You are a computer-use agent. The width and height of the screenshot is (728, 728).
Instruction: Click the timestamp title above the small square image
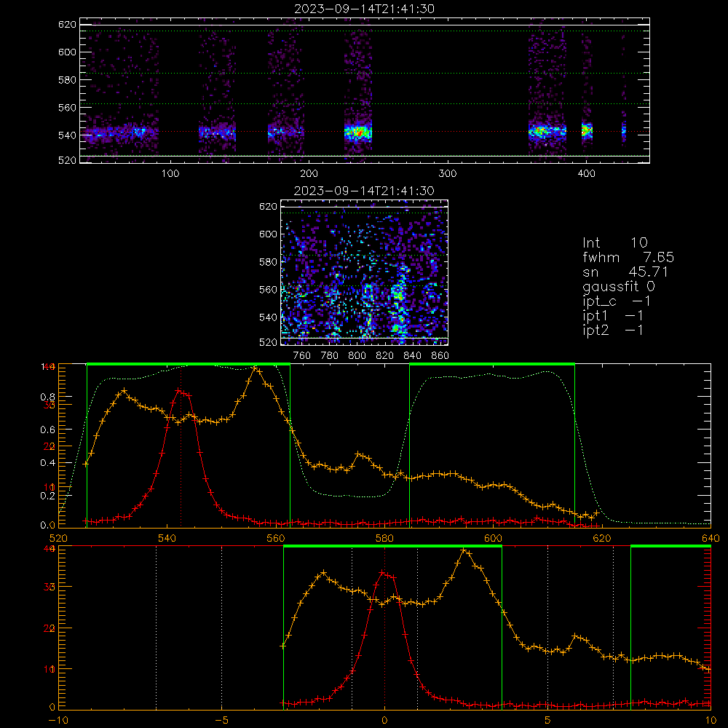pos(364,191)
